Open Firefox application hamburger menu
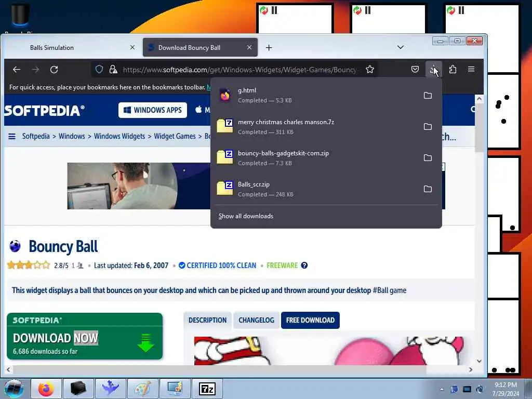This screenshot has height=399, width=532. 471,69
